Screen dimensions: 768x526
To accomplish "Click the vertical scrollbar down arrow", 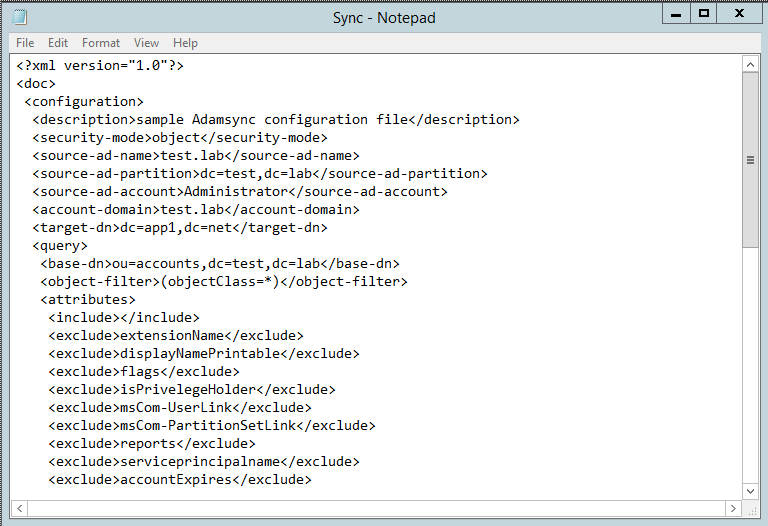I will [750, 491].
